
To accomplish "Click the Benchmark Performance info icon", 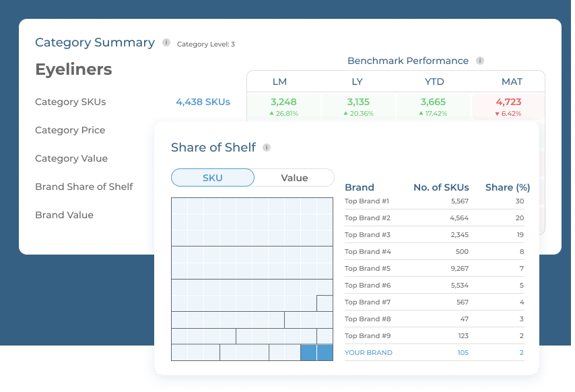I will coord(479,61).
